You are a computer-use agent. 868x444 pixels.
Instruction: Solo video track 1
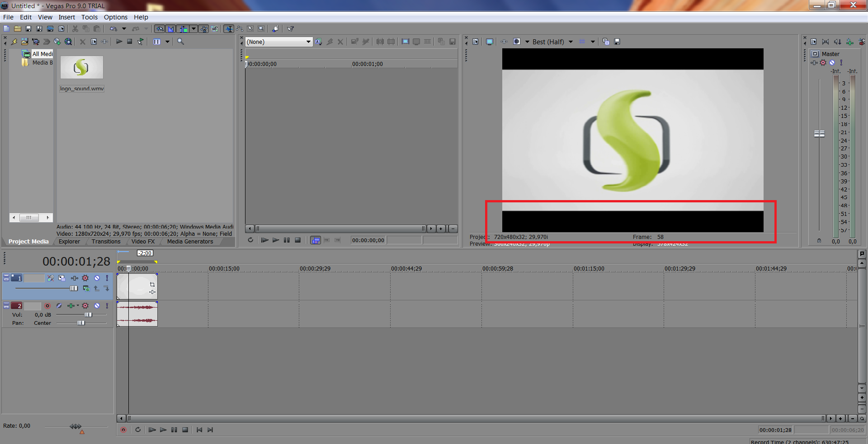point(107,278)
